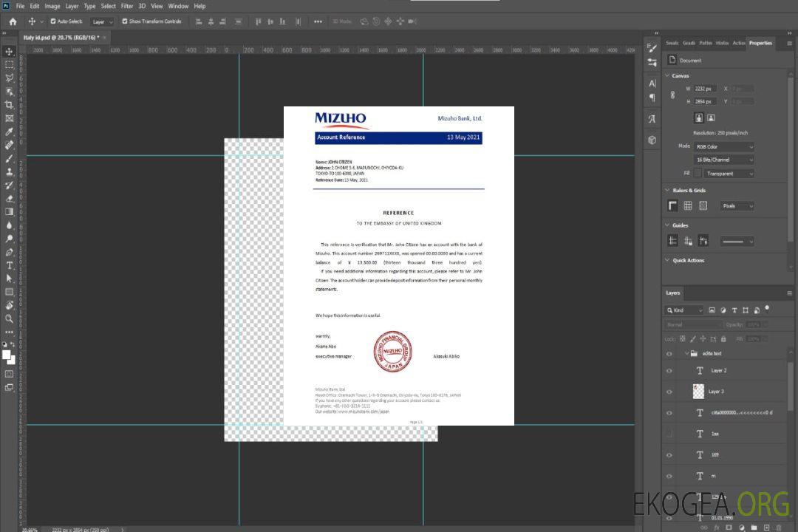Viewport: 798px width, 532px height.
Task: Set canvas to portrait orientation
Action: [x=699, y=118]
